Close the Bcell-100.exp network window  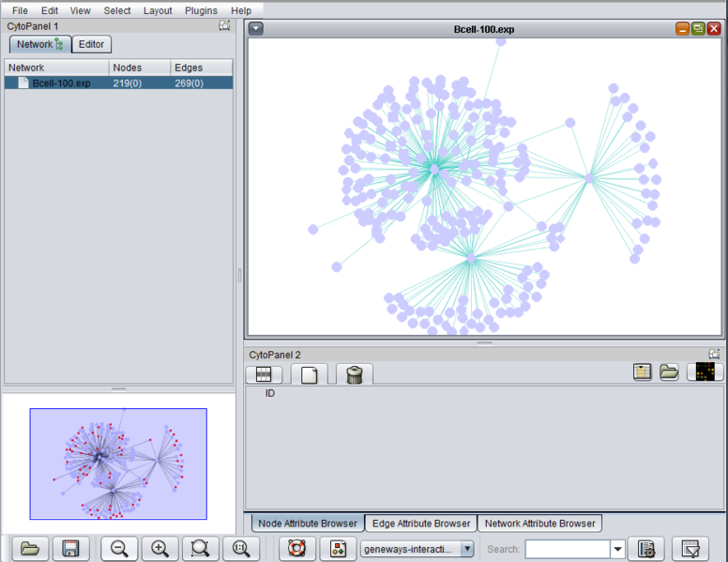[x=714, y=29]
